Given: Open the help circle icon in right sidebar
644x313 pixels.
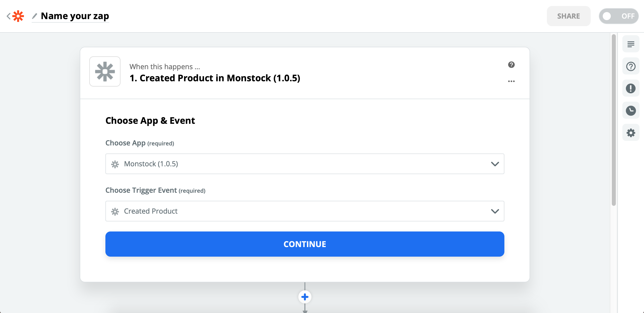Looking at the screenshot, I should click(631, 66).
